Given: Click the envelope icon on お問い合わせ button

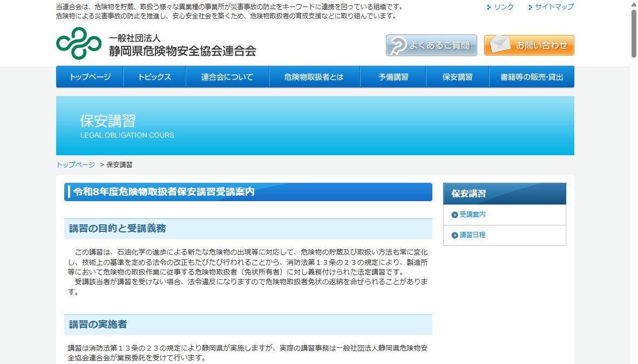Looking at the screenshot, I should [x=500, y=44].
